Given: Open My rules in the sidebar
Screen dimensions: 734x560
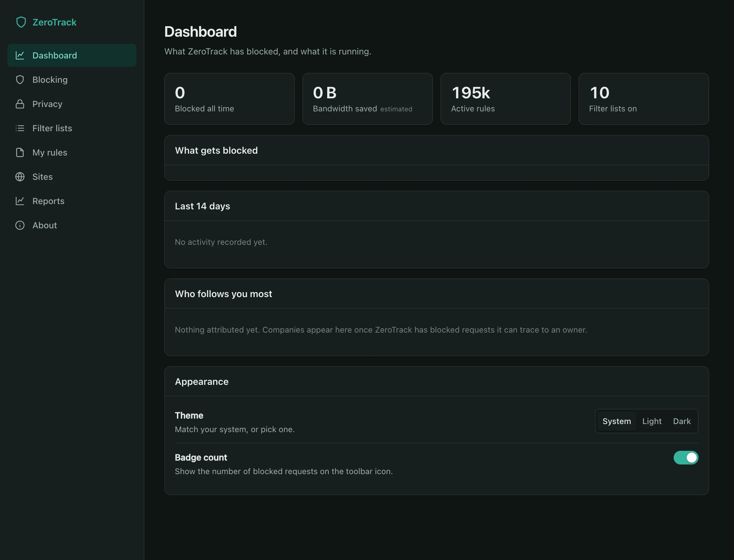Looking at the screenshot, I should point(72,153).
